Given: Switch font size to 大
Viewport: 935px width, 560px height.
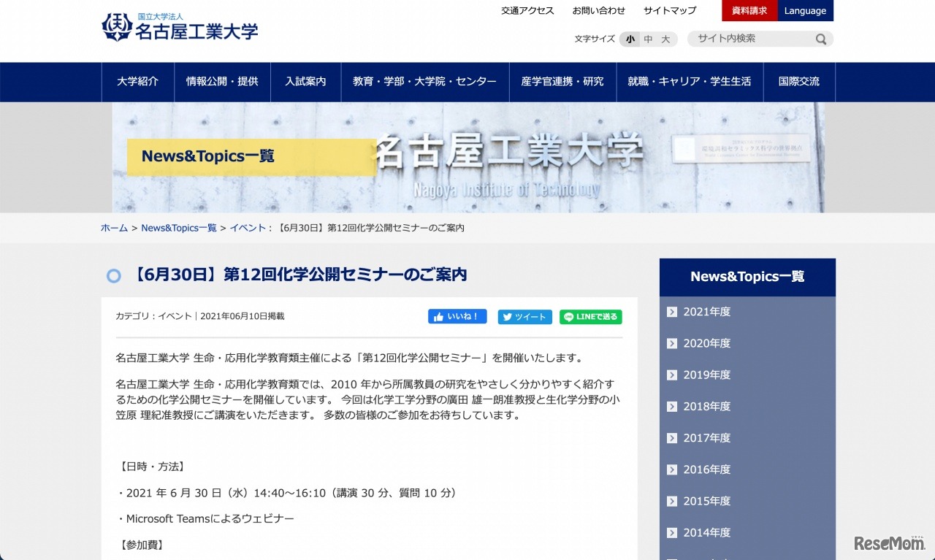Looking at the screenshot, I should pyautogui.click(x=665, y=39).
